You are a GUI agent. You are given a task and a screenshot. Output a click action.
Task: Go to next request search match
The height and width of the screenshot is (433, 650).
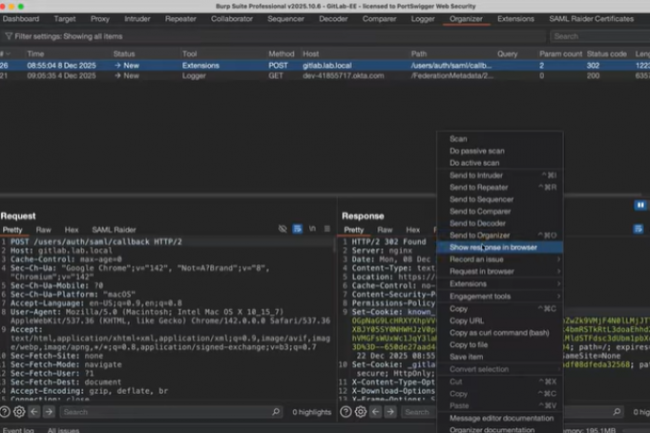[50, 411]
